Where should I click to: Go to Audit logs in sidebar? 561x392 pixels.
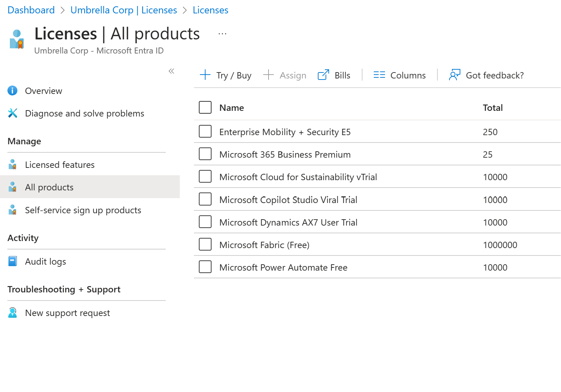pos(45,261)
